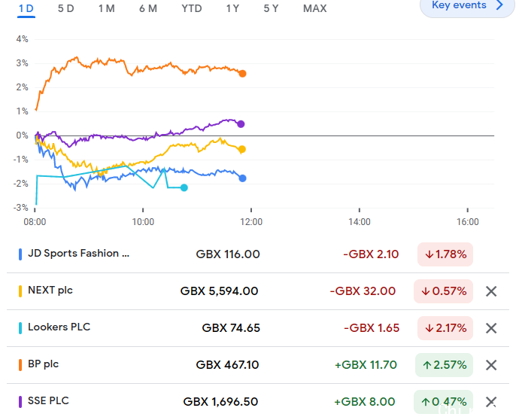522x420 pixels.
Task: Click the yellow NEXT plc color marker
Action: [x=20, y=291]
